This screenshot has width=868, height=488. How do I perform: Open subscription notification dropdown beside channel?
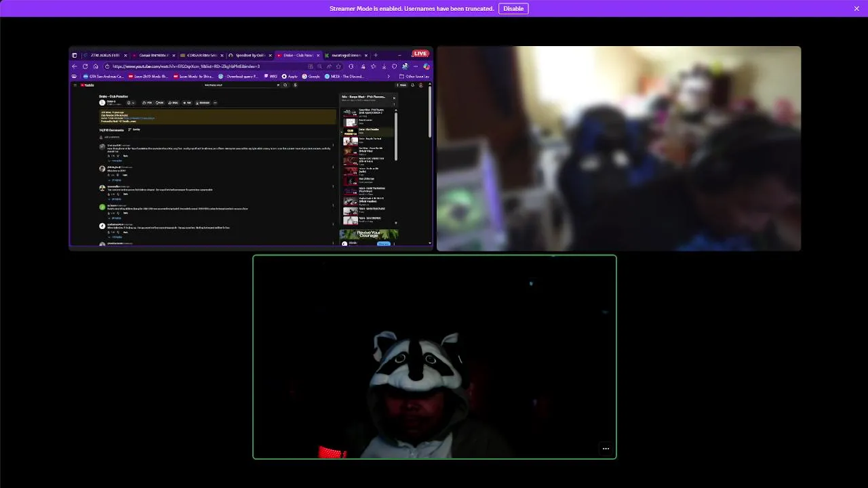click(131, 102)
